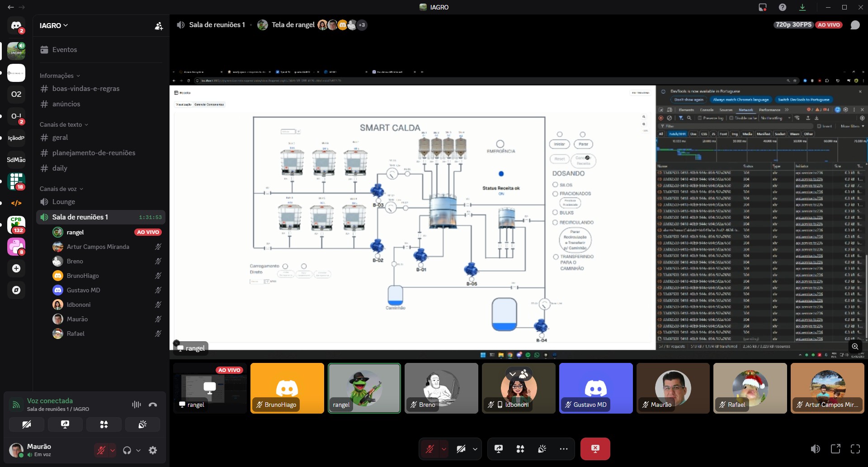This screenshot has width=868, height=467.
Task: Adjust stream volume speaker icon
Action: pyautogui.click(x=815, y=449)
